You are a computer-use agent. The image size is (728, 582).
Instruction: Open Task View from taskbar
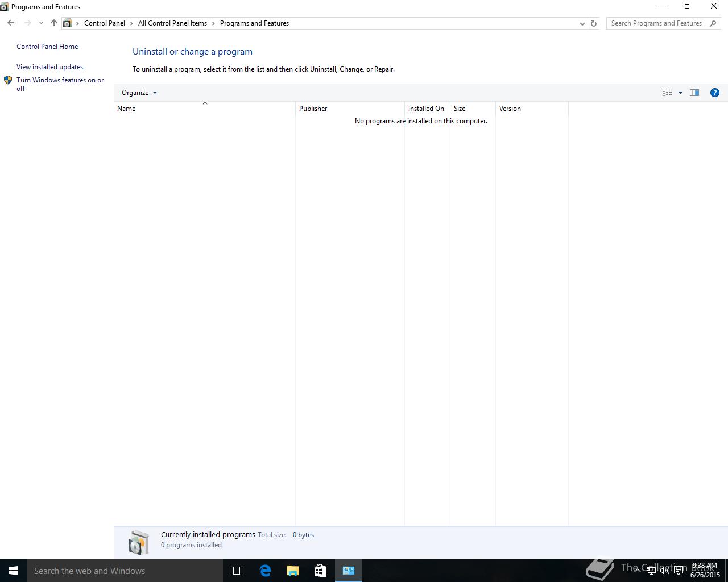pyautogui.click(x=237, y=571)
